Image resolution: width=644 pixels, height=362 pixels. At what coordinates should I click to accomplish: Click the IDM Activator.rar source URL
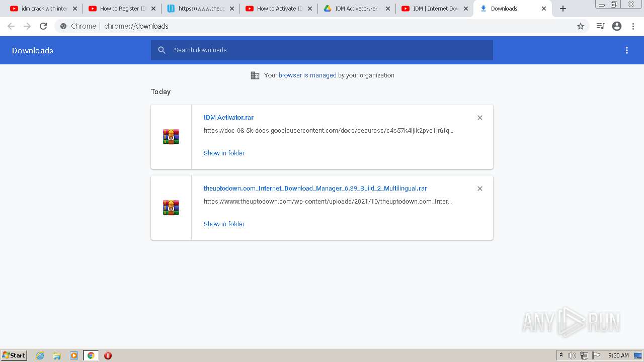pos(328,131)
